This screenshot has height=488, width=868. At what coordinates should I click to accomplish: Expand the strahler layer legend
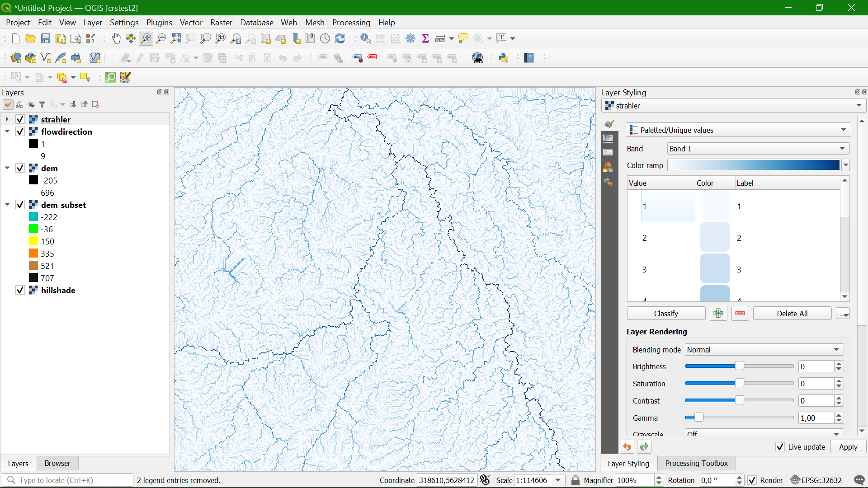(x=7, y=119)
